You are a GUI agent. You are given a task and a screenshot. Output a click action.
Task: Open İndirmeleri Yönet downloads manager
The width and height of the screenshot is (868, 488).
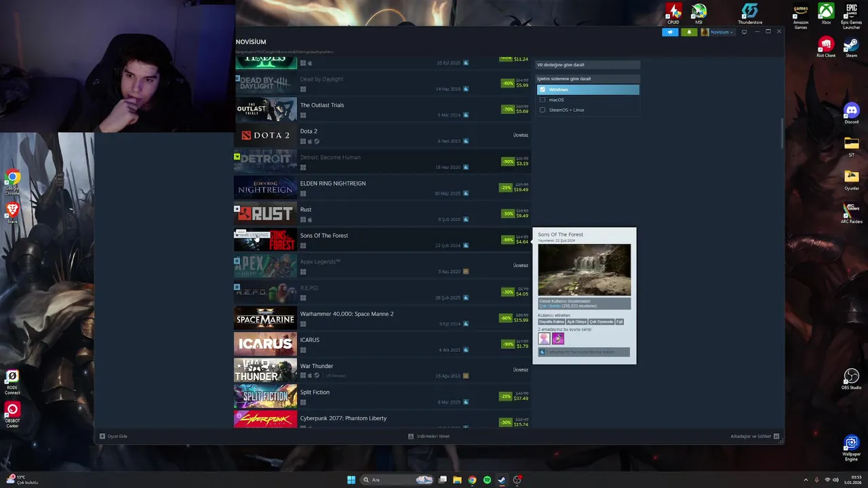pyautogui.click(x=429, y=436)
